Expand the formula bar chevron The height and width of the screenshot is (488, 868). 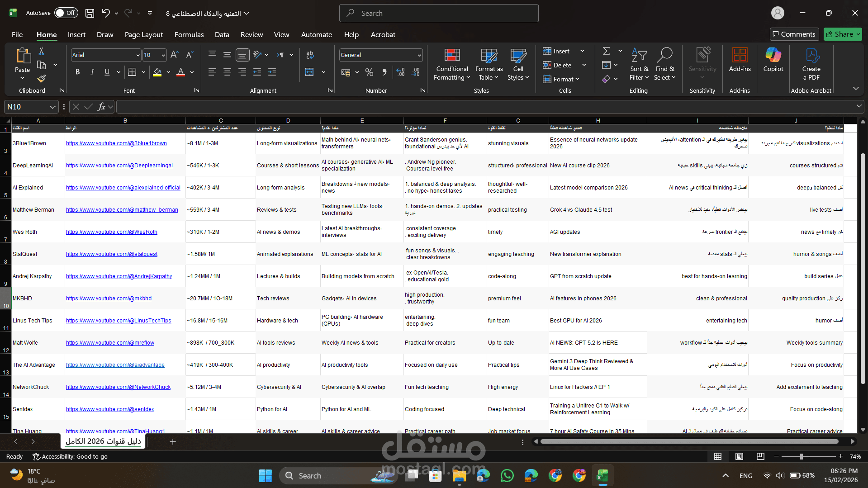(x=859, y=106)
